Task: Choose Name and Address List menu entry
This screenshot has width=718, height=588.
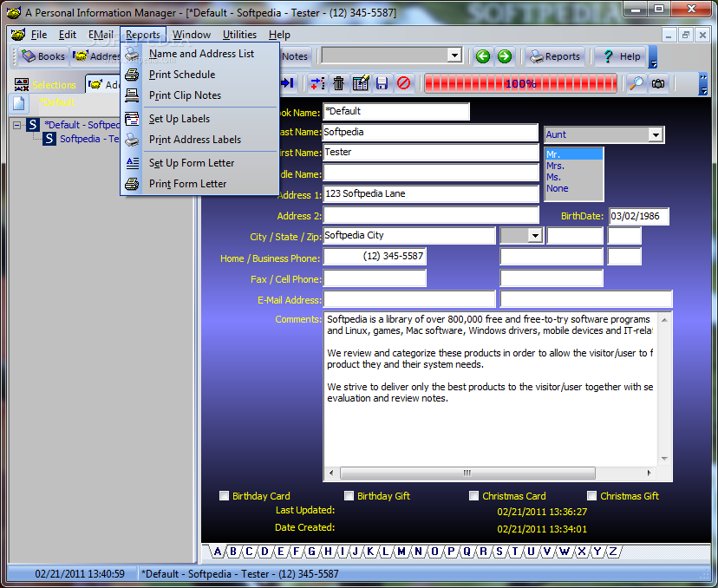Action: 200,54
